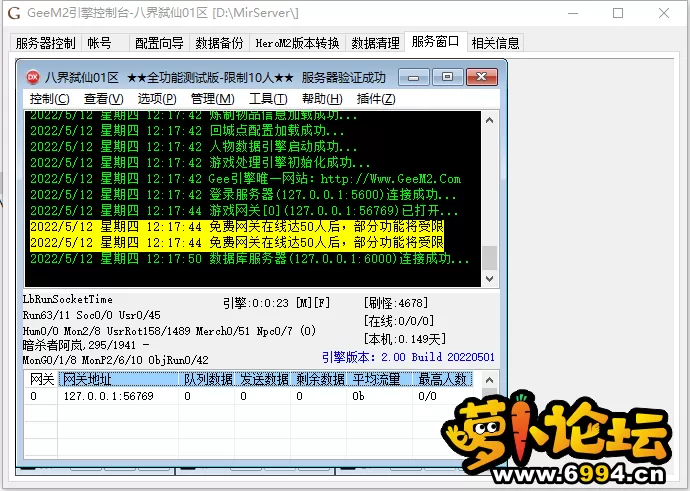
Task: Click the [刷怪:4678] status text
Action: [x=396, y=303]
